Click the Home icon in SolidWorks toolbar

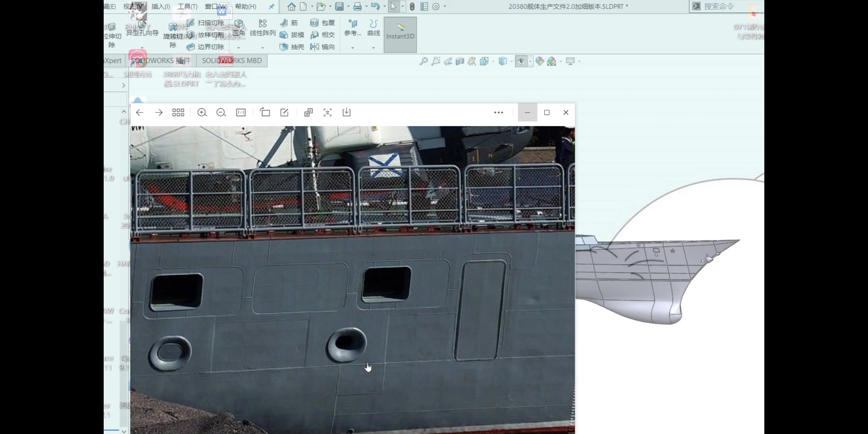click(291, 6)
